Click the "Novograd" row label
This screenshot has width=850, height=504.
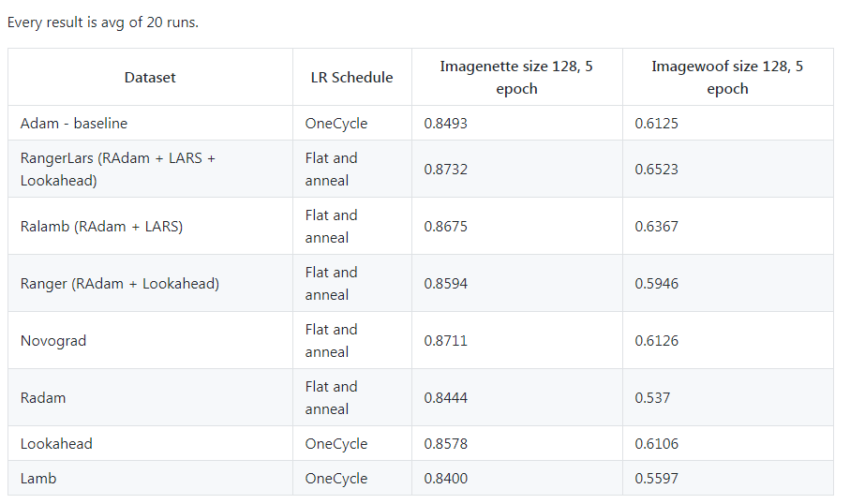click(53, 340)
